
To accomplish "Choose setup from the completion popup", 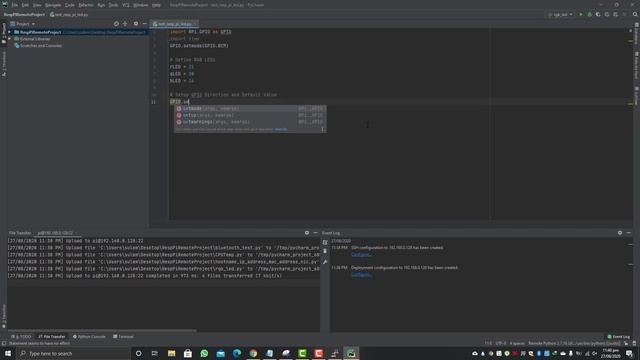I will pyautogui.click(x=250, y=115).
